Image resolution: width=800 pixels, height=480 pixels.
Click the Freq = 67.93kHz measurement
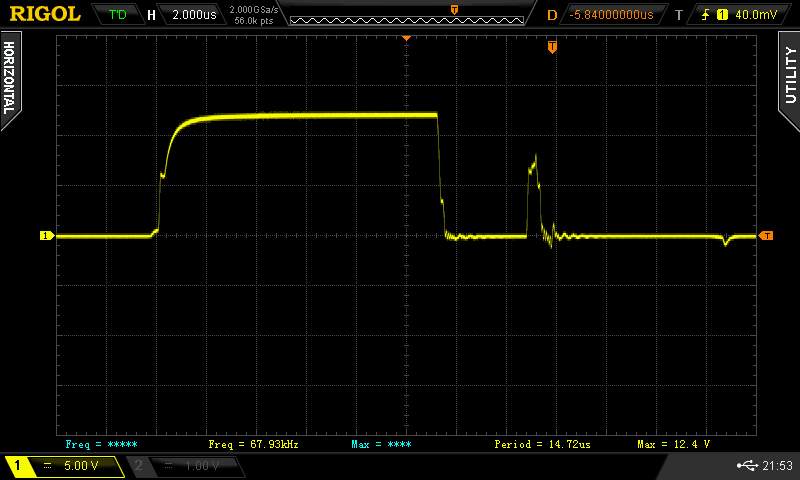pos(253,443)
